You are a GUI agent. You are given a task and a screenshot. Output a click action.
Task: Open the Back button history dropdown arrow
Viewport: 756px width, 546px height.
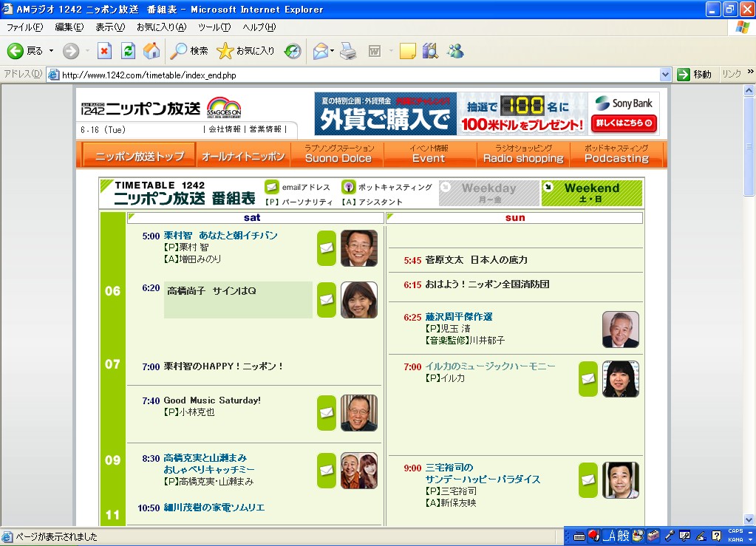(x=51, y=51)
